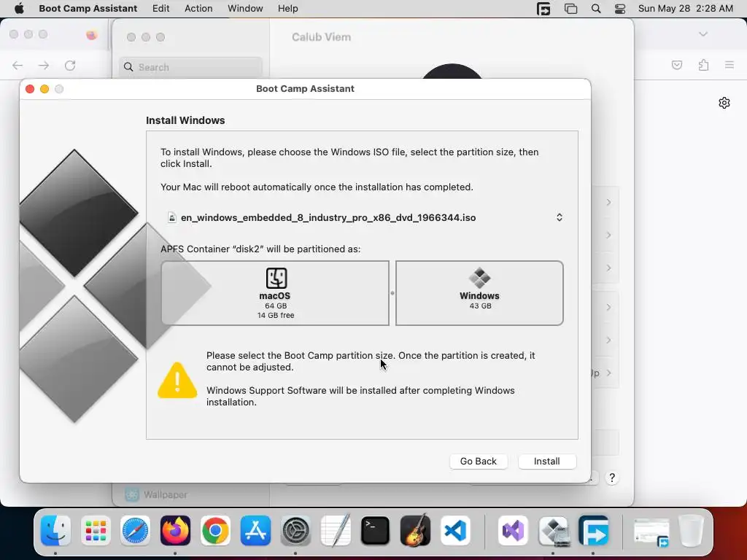Reload page in Firefox window
Image resolution: width=747 pixels, height=560 pixels.
[x=70, y=65]
